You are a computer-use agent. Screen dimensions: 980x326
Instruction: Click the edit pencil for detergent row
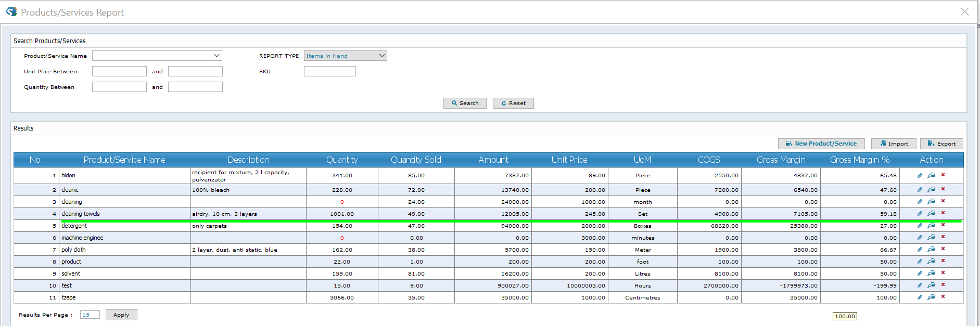click(x=920, y=226)
